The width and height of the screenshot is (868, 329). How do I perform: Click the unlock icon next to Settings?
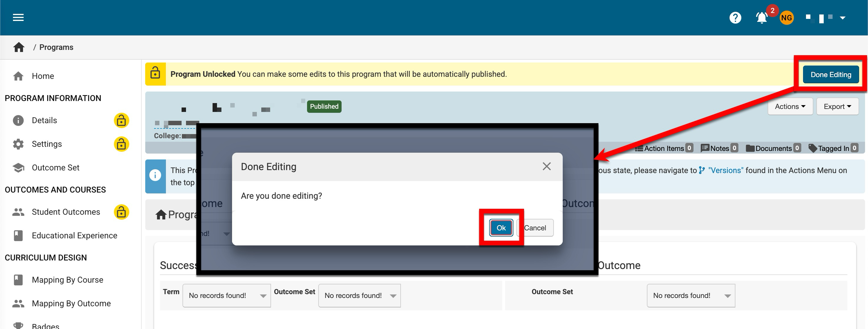point(121,144)
